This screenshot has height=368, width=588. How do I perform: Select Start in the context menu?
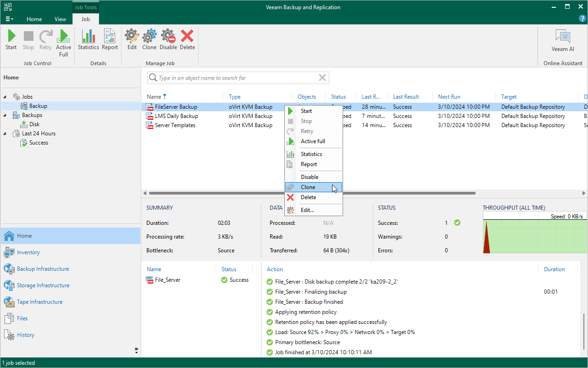314,111
